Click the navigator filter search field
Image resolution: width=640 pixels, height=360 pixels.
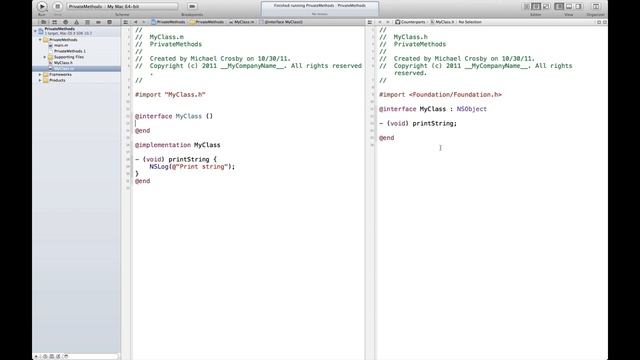pyautogui.click(x=92, y=356)
